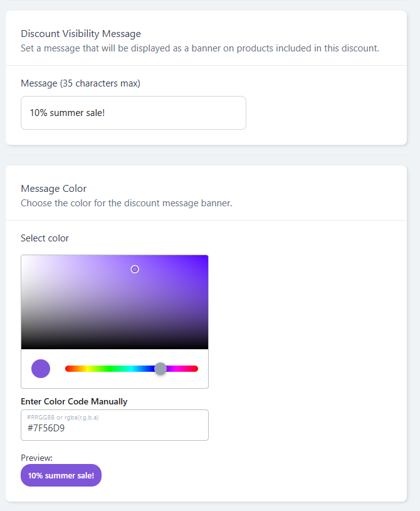420x511 pixels.
Task: Click the 'Enter Color Code Manually' label
Action: pyautogui.click(x=74, y=401)
